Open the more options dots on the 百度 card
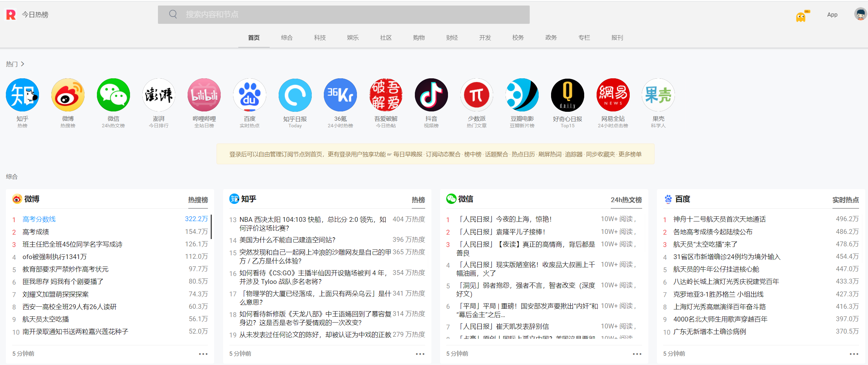This screenshot has width=868, height=365. [854, 354]
